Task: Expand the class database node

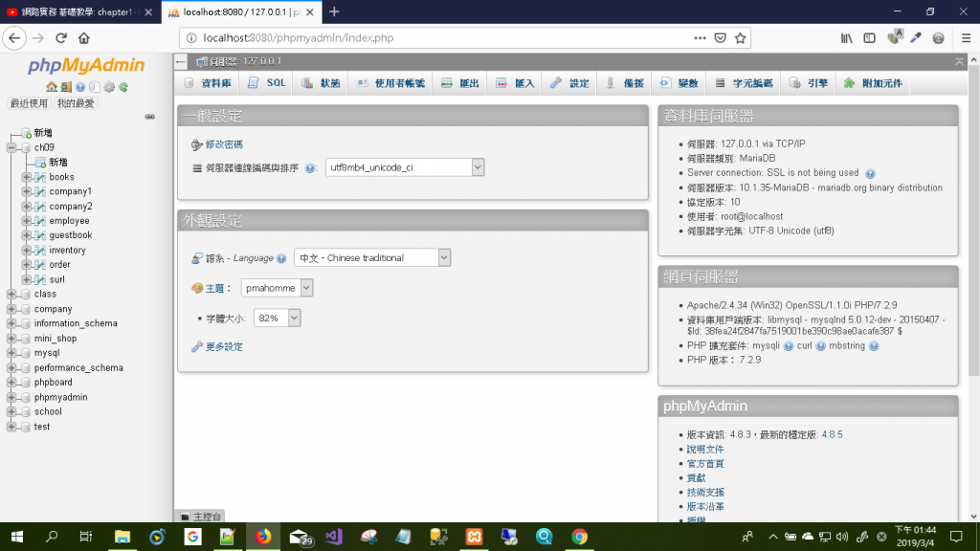Action: point(11,295)
